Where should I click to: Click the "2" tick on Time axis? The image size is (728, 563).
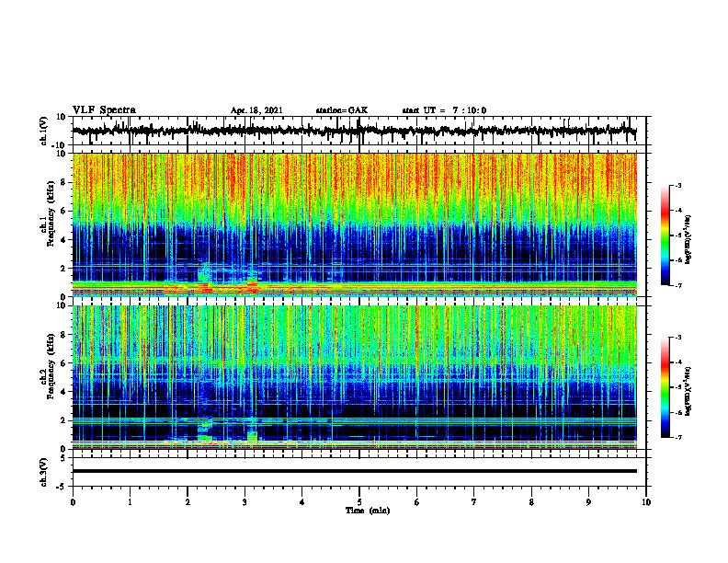[188, 502]
